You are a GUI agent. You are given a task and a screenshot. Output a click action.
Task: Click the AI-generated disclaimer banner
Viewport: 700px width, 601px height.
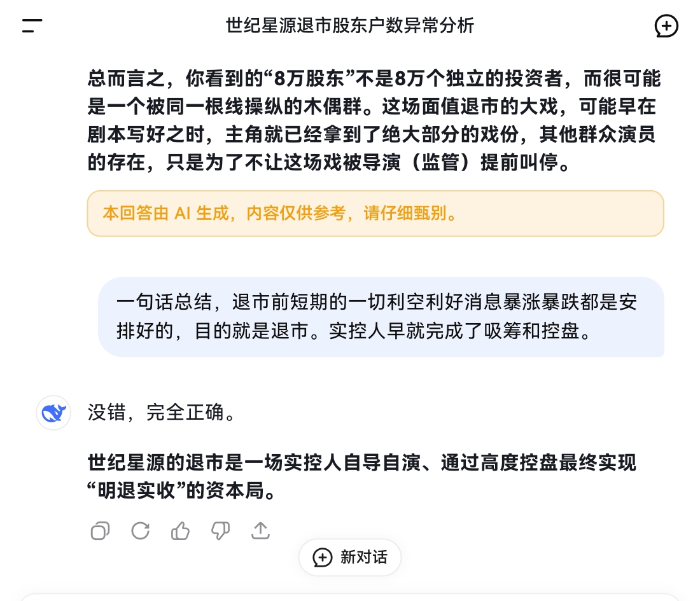tap(375, 213)
